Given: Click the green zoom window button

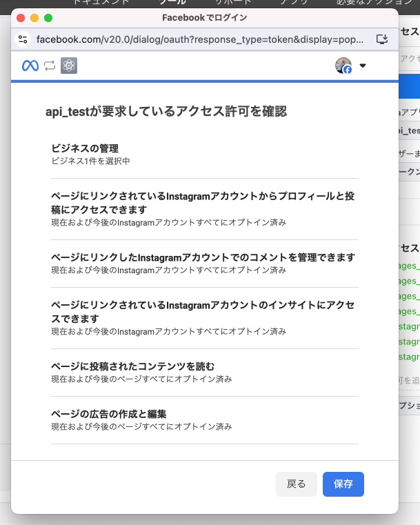Looking at the screenshot, I should 48,17.
